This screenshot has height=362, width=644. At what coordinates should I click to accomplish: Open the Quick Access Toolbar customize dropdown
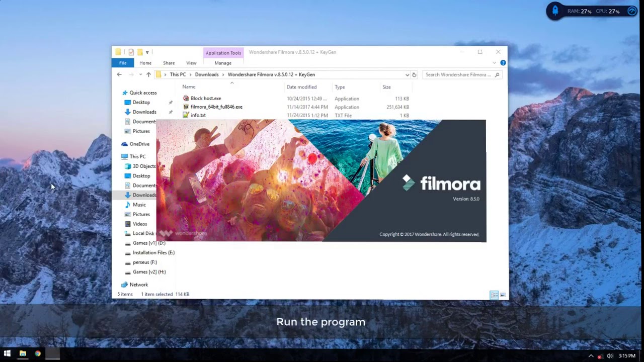147,52
